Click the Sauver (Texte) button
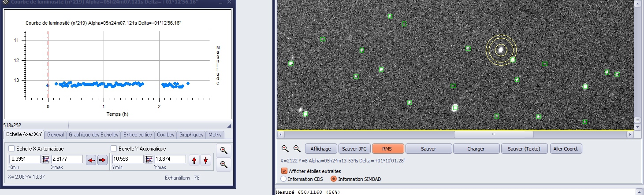The width and height of the screenshot is (644, 195). [524, 149]
